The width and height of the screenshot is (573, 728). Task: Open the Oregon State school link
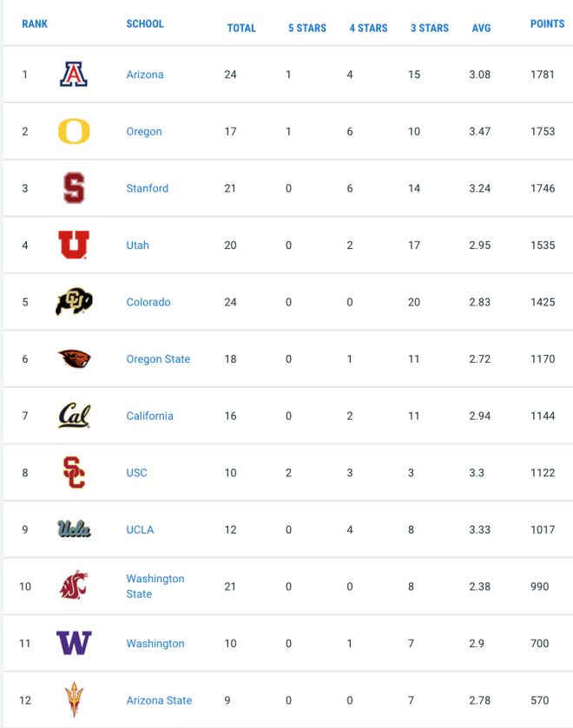tap(158, 359)
